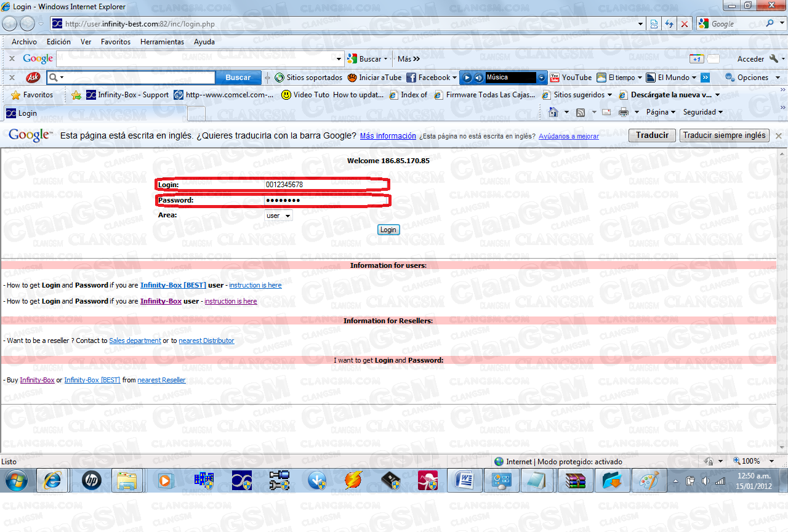Open the Herramientas menu
The width and height of the screenshot is (788, 532).
pyautogui.click(x=162, y=42)
